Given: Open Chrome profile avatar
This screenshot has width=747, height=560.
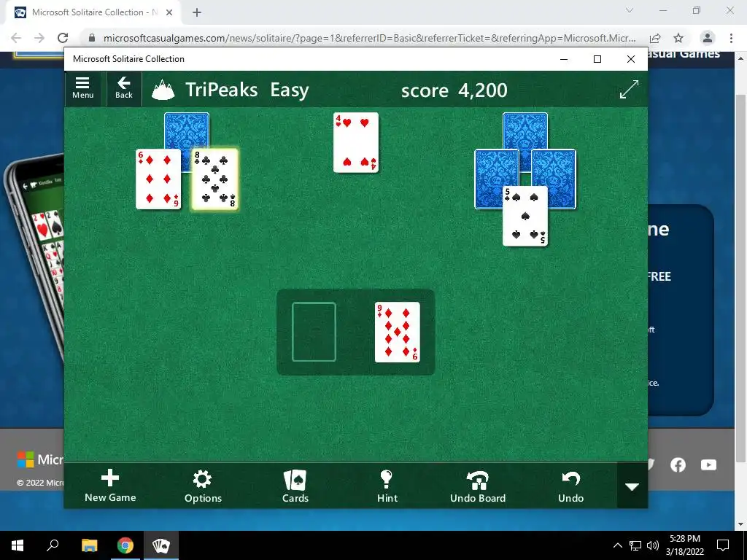Looking at the screenshot, I should pyautogui.click(x=708, y=38).
